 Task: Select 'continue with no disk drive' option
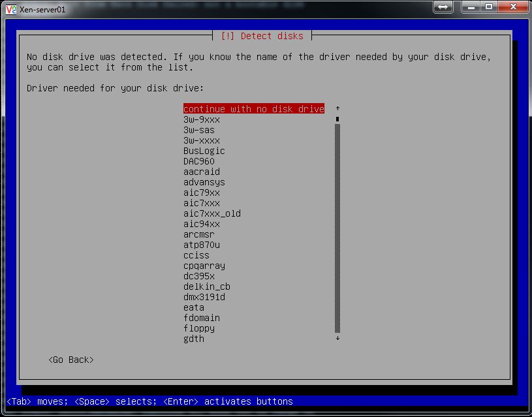253,109
